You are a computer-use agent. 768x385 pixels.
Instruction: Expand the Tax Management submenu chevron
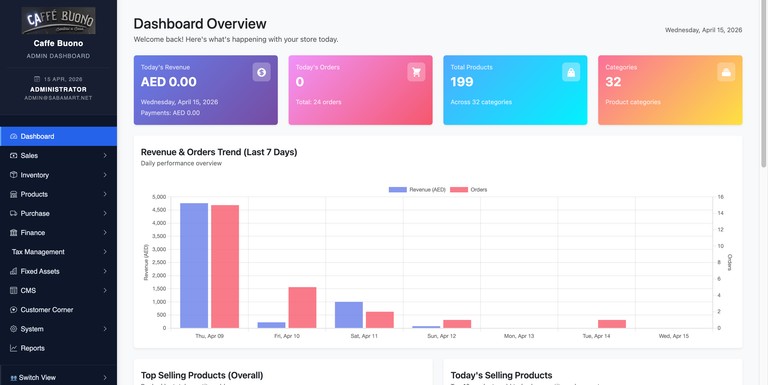[105, 252]
